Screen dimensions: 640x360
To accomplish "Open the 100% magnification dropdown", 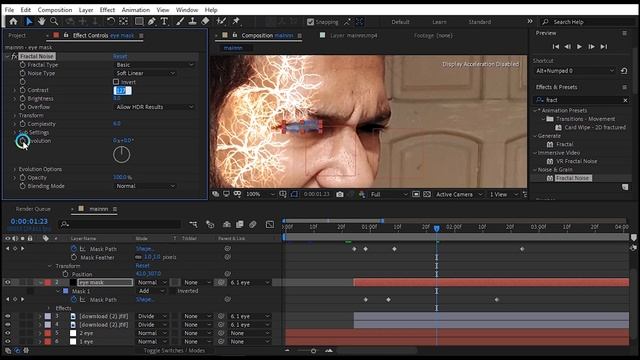I will point(260,194).
